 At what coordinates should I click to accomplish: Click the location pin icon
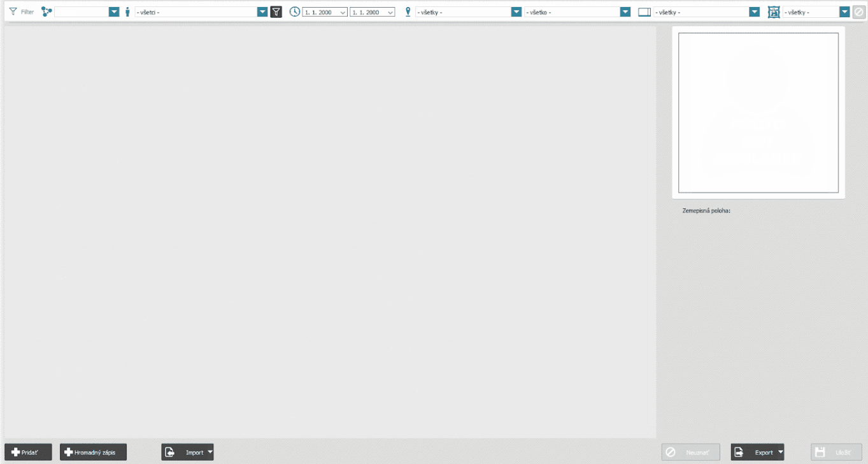click(x=408, y=11)
